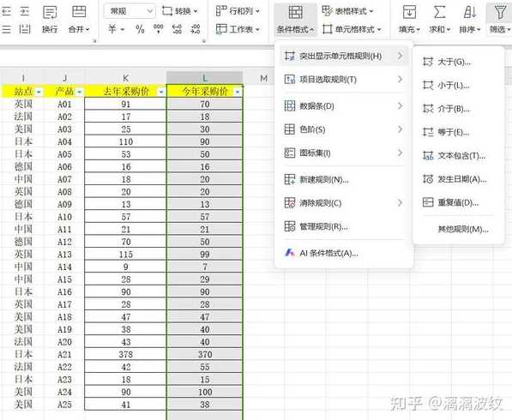Choose 发生日期(A)... rule in submenu
The image size is (512, 420).
(458, 179)
